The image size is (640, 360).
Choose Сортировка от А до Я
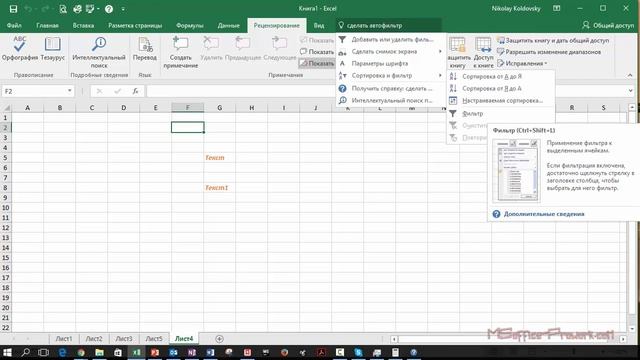(501, 76)
